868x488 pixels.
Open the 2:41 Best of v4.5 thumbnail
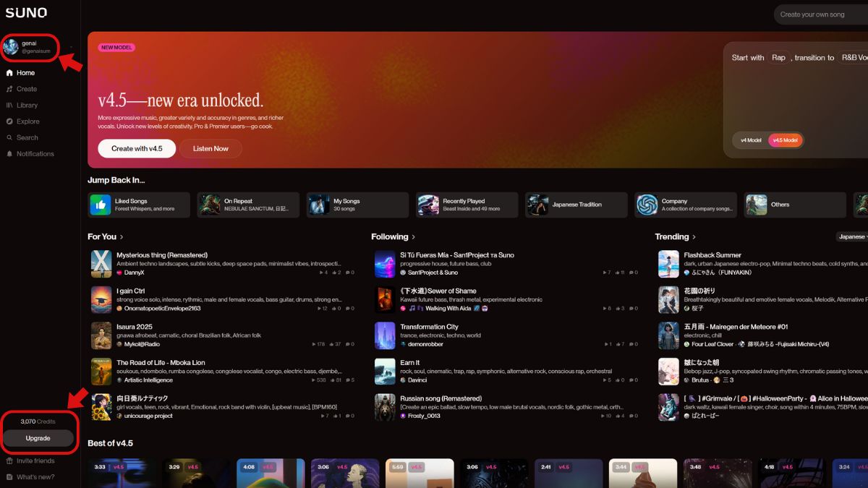(x=569, y=474)
